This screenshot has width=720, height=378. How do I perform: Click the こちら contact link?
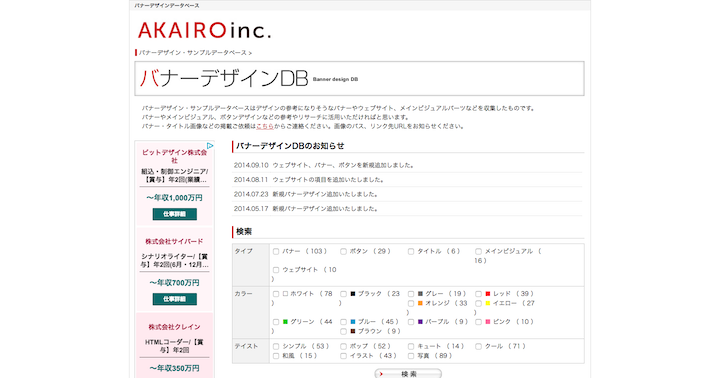[x=265, y=126]
